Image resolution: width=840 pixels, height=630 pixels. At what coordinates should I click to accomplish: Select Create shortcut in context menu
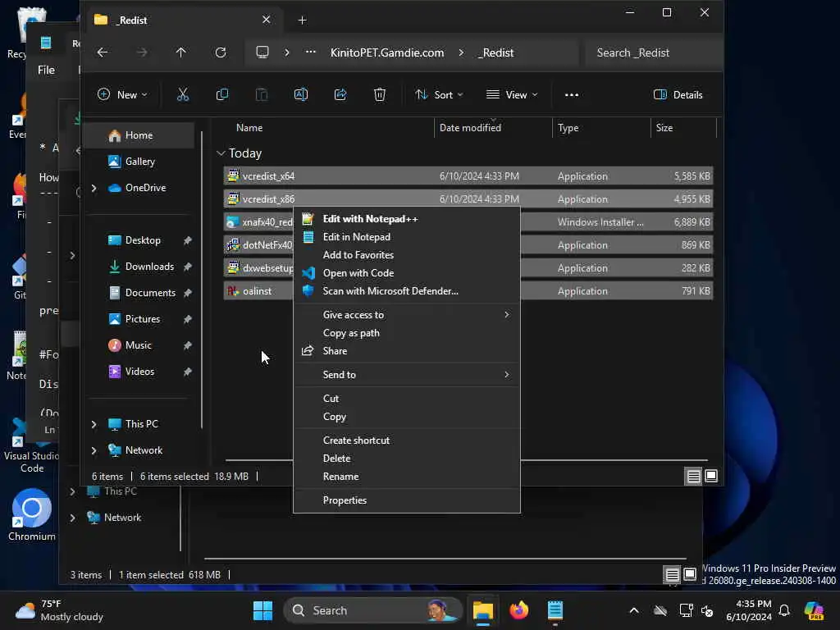point(407,441)
